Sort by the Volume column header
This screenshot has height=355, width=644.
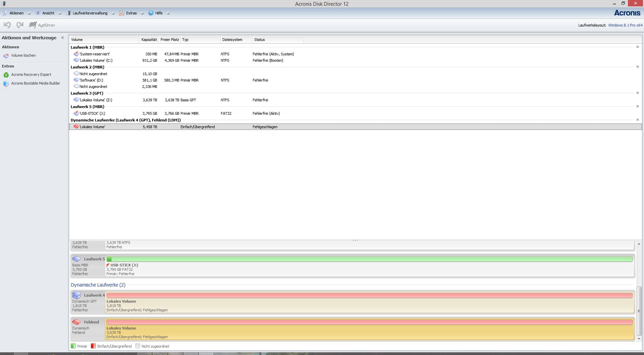point(104,40)
